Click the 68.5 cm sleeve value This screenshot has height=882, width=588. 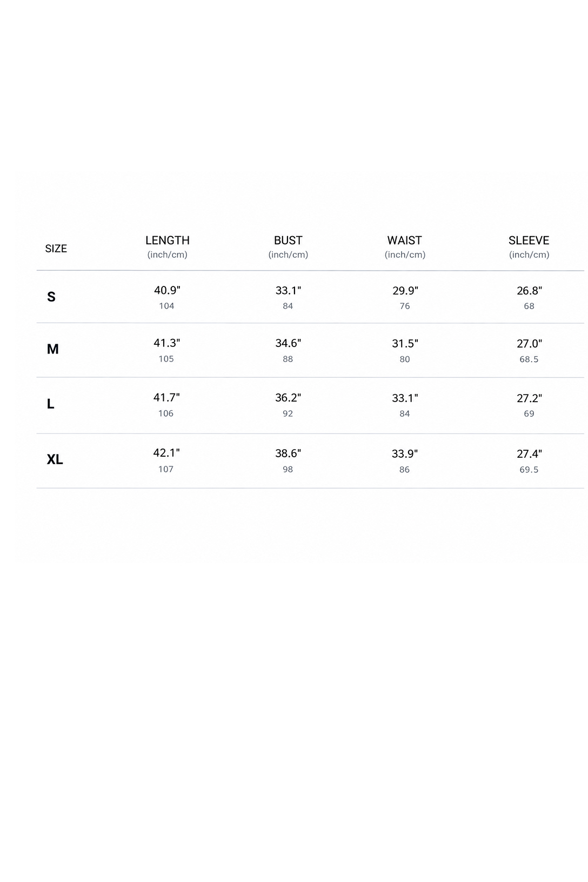[x=529, y=359]
